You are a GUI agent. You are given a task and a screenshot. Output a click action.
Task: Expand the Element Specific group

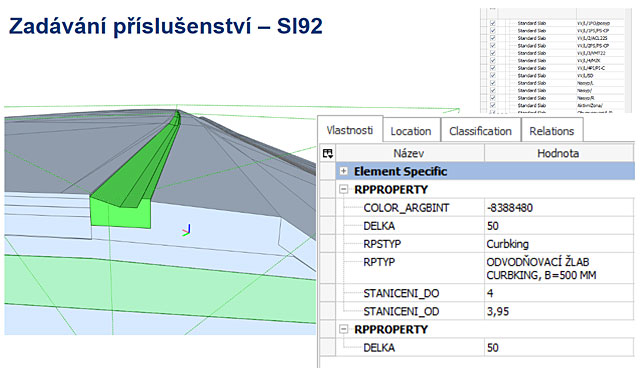344,171
